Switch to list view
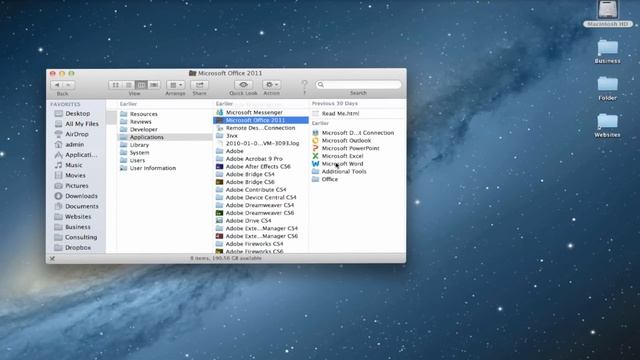 [x=129, y=85]
